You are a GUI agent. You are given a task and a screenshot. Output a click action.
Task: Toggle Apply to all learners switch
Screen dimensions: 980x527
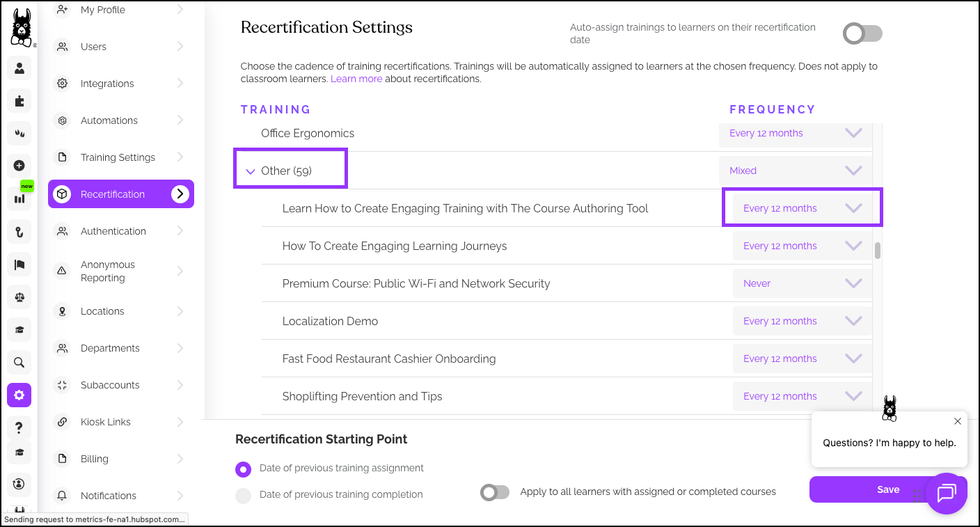(495, 492)
